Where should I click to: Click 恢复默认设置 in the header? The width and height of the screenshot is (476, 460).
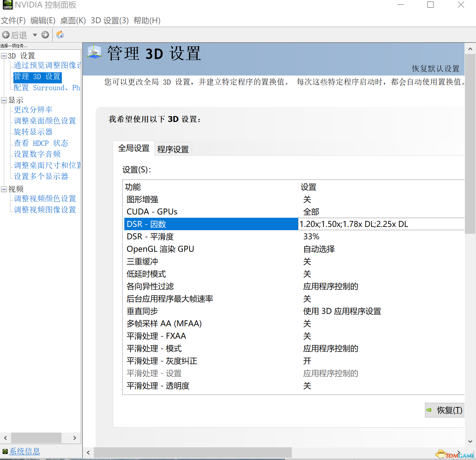435,69
